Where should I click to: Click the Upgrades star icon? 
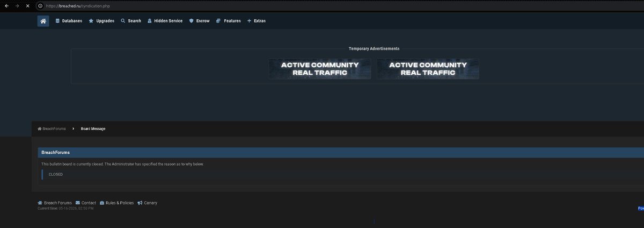click(91, 21)
